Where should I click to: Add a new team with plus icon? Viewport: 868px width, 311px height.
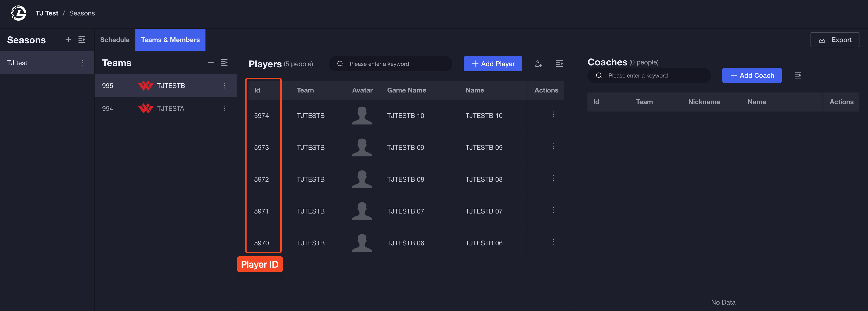pyautogui.click(x=211, y=62)
